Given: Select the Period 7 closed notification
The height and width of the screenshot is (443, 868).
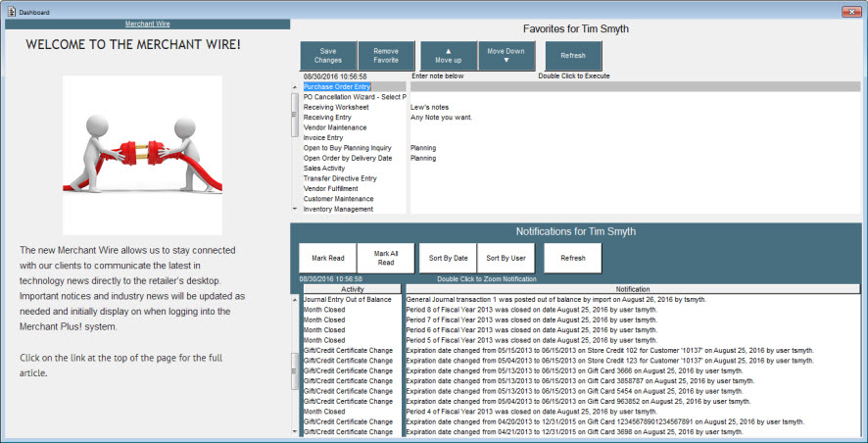Looking at the screenshot, I should point(532,320).
